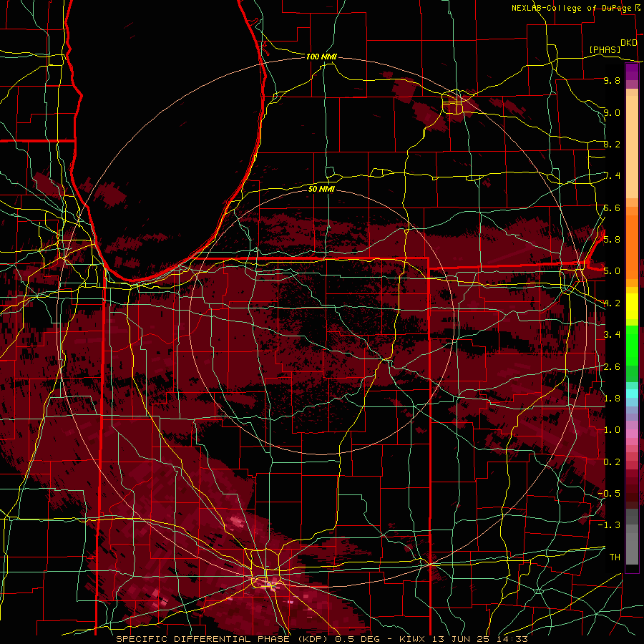Click the 8.2 scale value
The width and height of the screenshot is (644, 644).
(x=612, y=144)
